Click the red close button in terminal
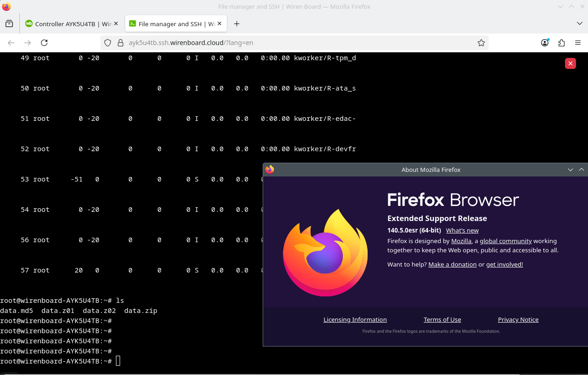The width and height of the screenshot is (588, 375). (x=570, y=63)
